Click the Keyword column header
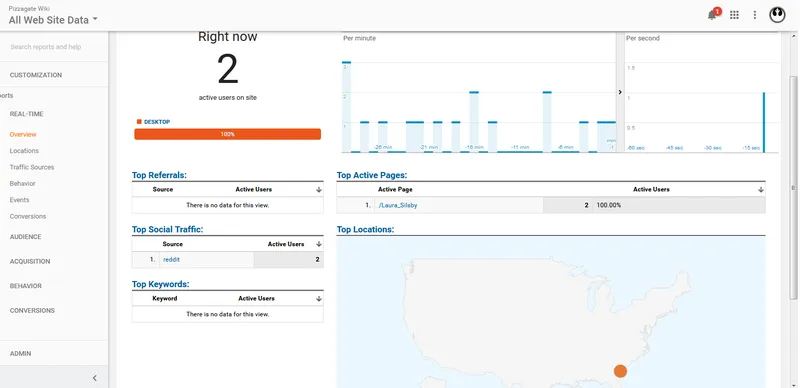This screenshot has height=388, width=800. point(165,299)
